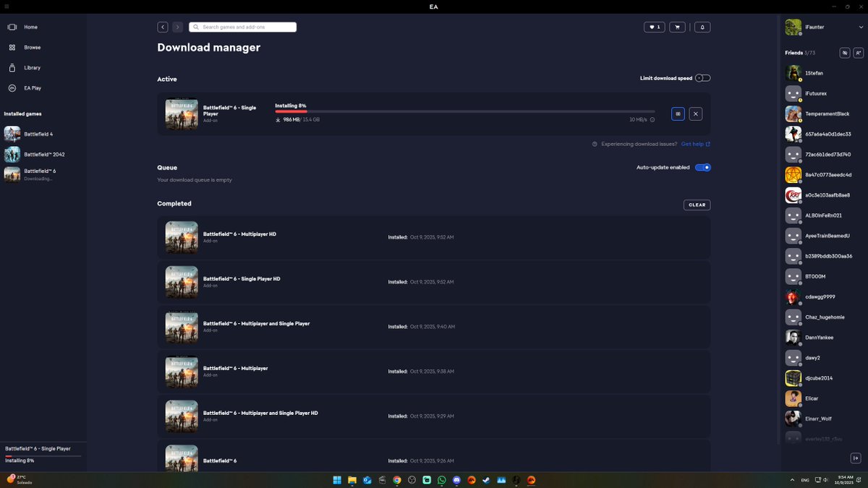Image resolution: width=868 pixels, height=488 pixels.
Task: Open the Get help link
Action: click(695, 144)
